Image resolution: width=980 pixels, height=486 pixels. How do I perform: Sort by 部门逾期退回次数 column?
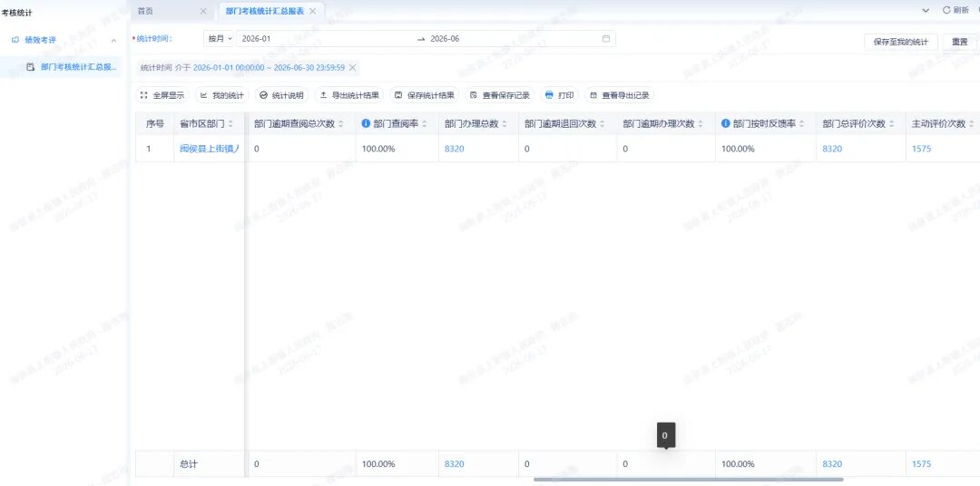[602, 124]
